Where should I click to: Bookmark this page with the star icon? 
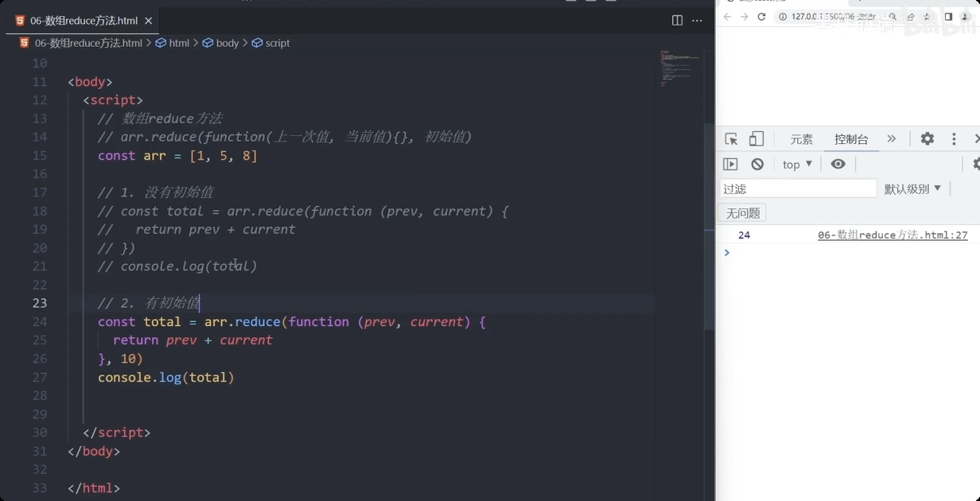coord(927,17)
